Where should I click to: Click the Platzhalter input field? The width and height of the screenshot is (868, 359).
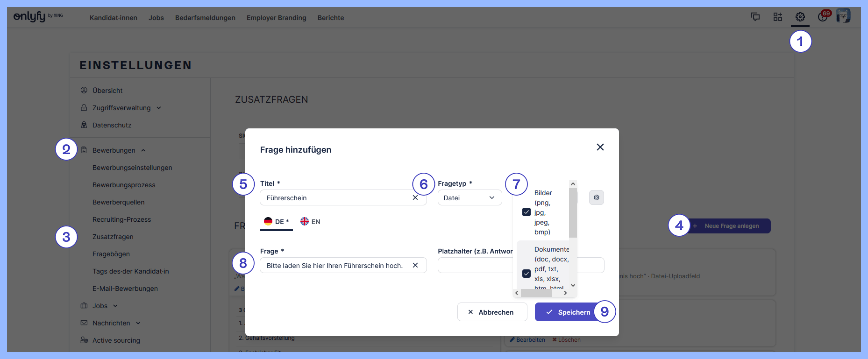(x=474, y=265)
